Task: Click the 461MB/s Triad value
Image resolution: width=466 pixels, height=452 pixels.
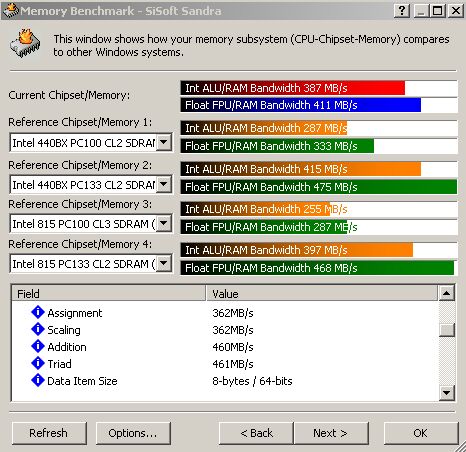Action: click(233, 364)
